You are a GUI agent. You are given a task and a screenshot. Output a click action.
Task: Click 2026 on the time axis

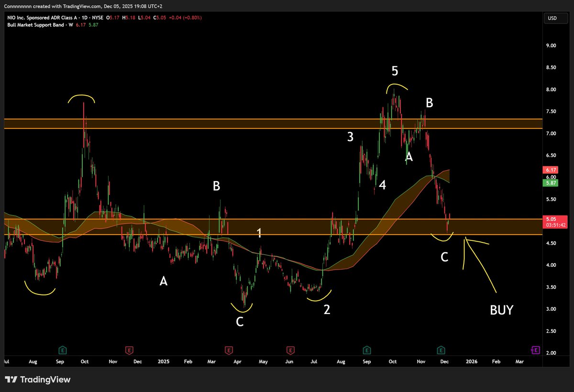471,362
